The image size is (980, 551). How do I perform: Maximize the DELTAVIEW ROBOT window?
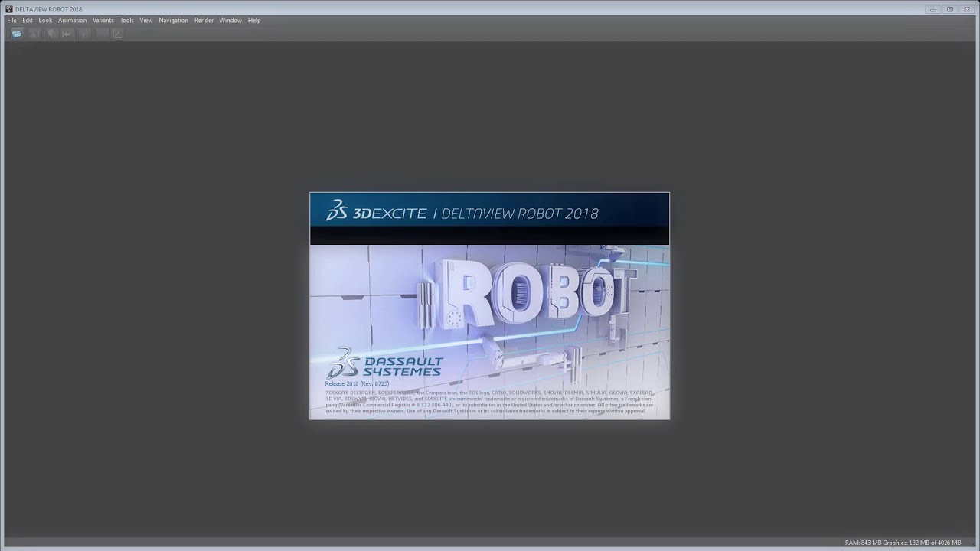pos(950,9)
